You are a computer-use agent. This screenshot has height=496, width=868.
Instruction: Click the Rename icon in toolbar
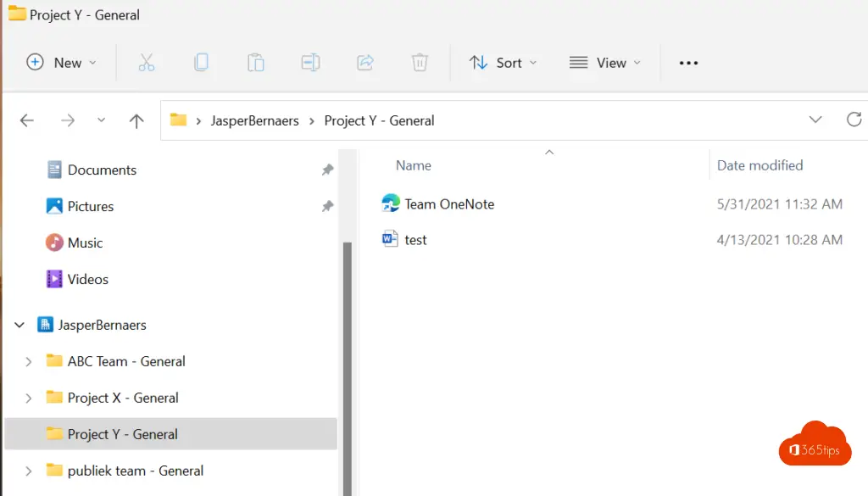(310, 62)
